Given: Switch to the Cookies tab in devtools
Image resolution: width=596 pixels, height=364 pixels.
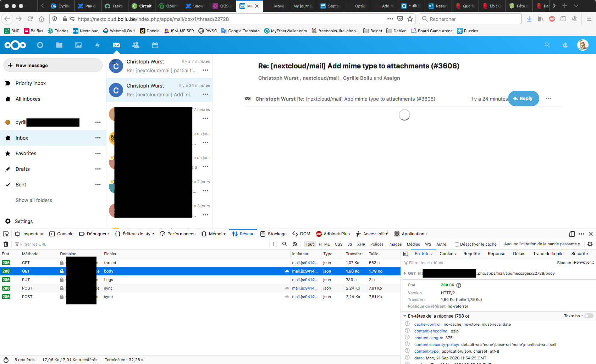Looking at the screenshot, I should click(447, 253).
